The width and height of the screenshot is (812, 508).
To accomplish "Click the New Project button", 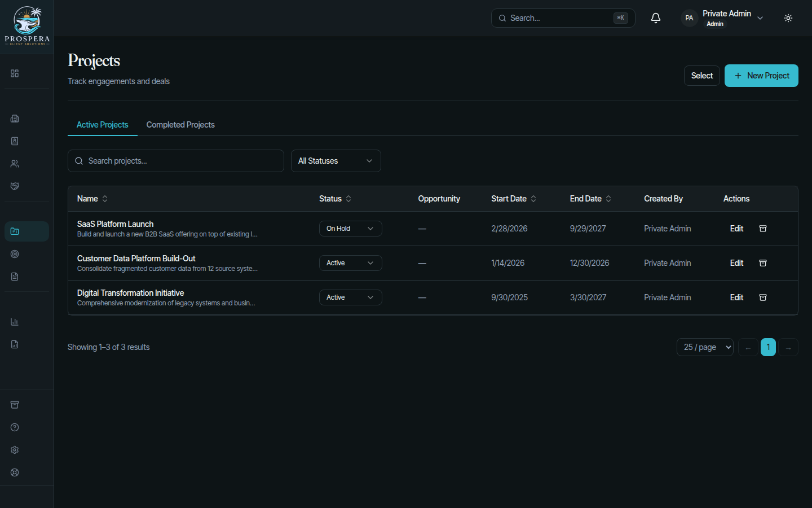I will click(761, 76).
